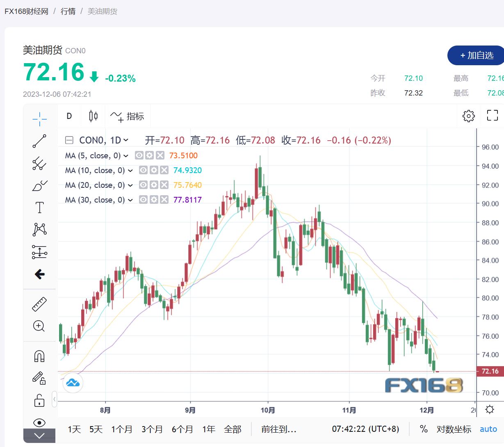This screenshot has width=504, height=447.
Task: Collapse the indicator legend box
Action: 69,140
